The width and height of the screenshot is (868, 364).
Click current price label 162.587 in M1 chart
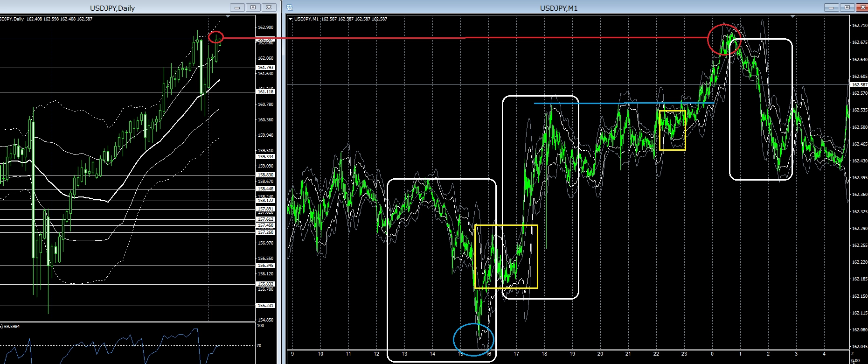point(859,85)
